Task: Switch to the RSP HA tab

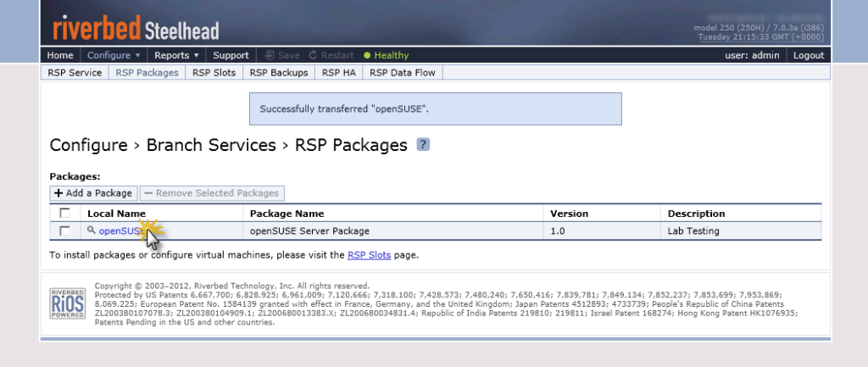Action: [x=339, y=73]
